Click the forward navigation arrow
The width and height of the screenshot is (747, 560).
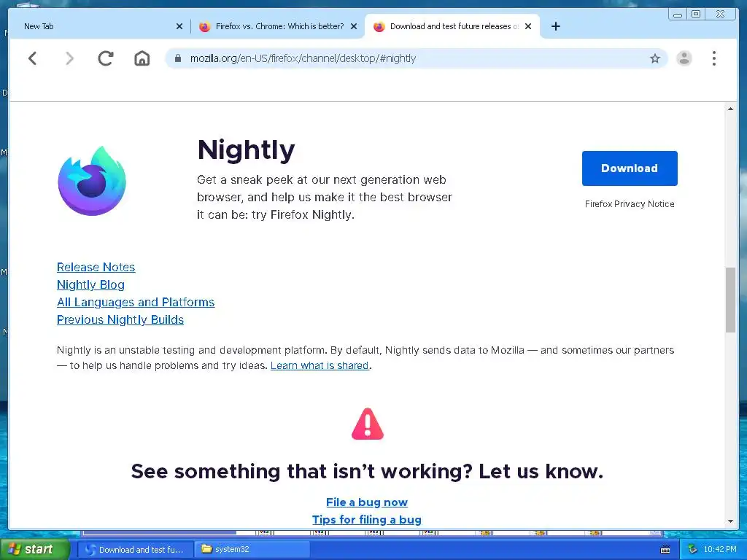[x=69, y=58]
